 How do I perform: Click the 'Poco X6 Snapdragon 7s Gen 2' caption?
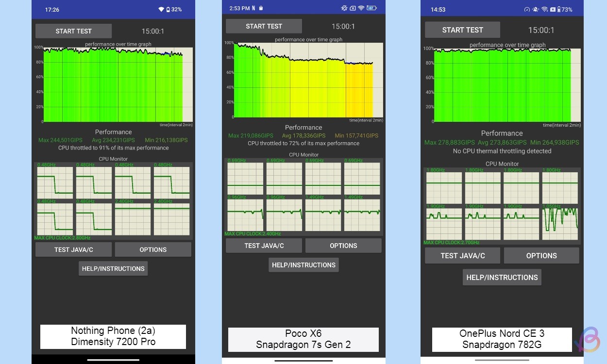(303, 339)
